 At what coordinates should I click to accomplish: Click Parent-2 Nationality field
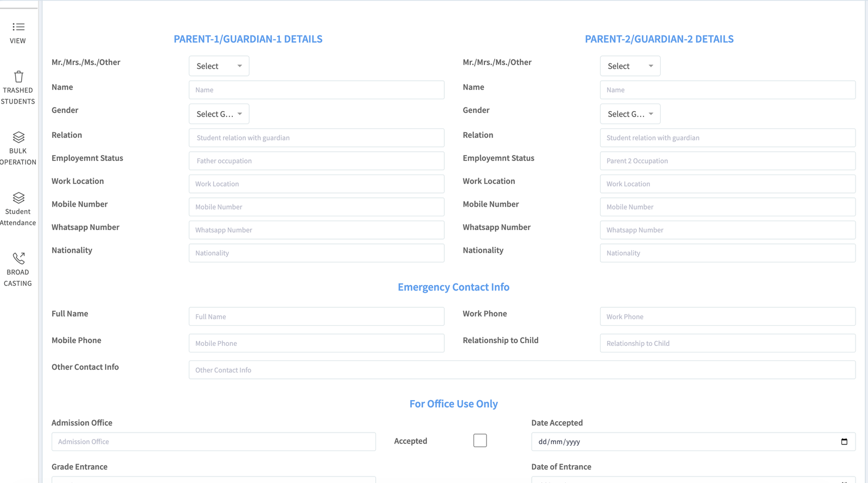(x=728, y=253)
